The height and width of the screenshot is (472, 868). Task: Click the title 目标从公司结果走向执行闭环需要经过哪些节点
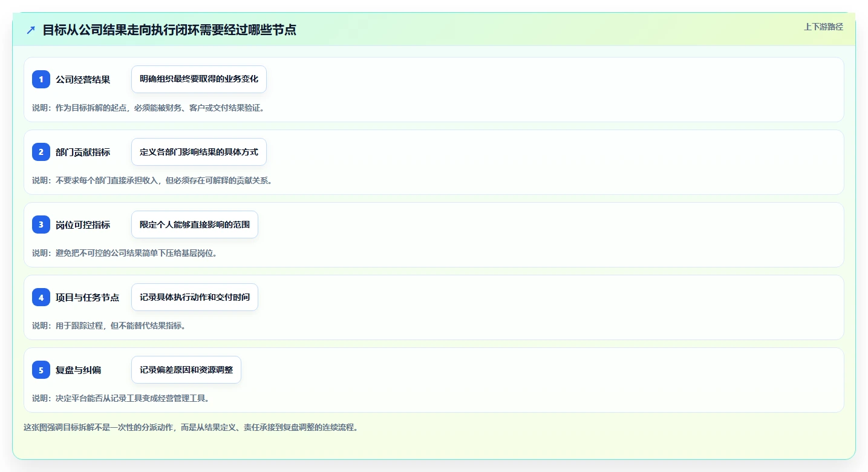(169, 30)
